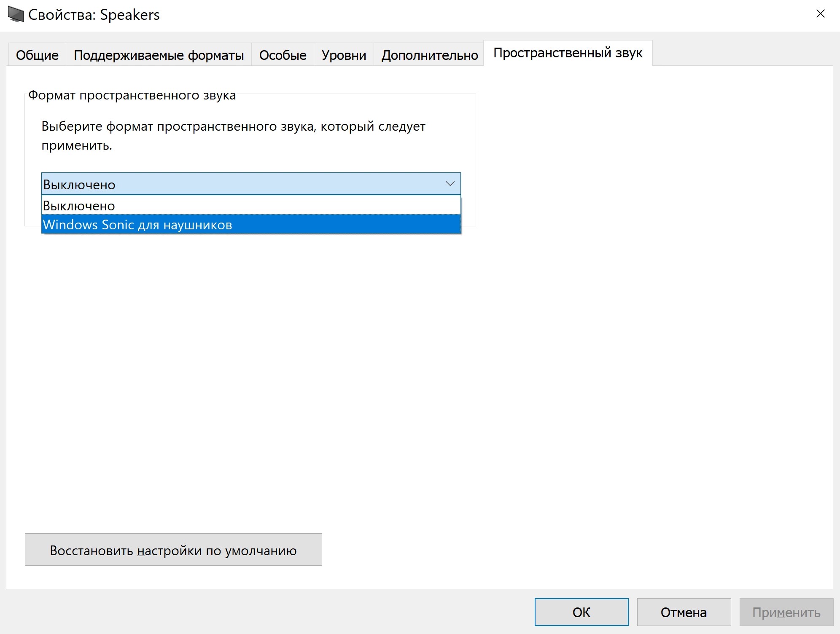The height and width of the screenshot is (634, 840).
Task: Click the 'Формат пространственного звука' group label
Action: [132, 95]
